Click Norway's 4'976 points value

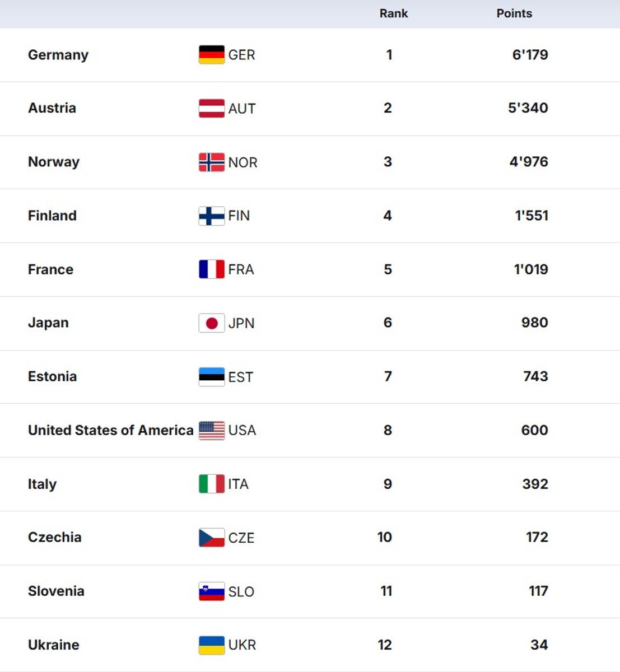(528, 162)
